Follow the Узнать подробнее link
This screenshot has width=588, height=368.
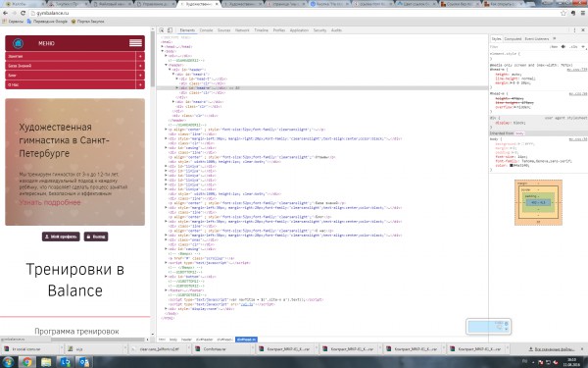point(50,202)
